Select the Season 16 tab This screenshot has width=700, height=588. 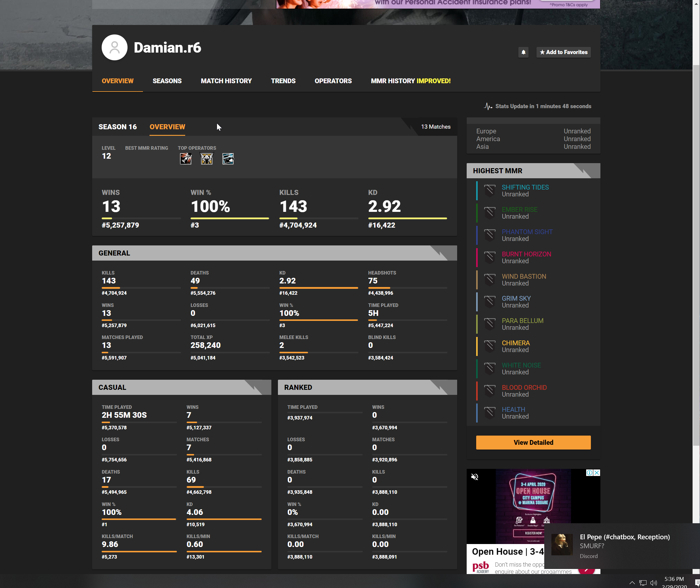[117, 127]
